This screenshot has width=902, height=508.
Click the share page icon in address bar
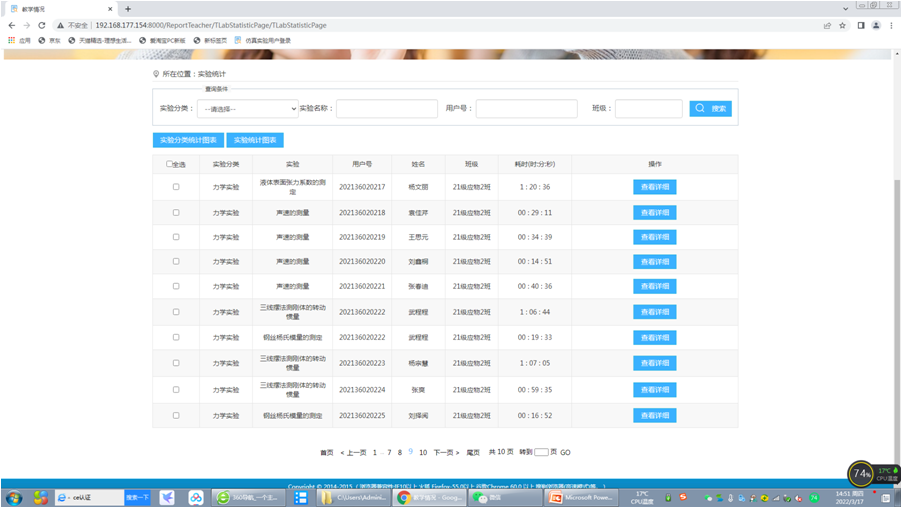click(827, 25)
